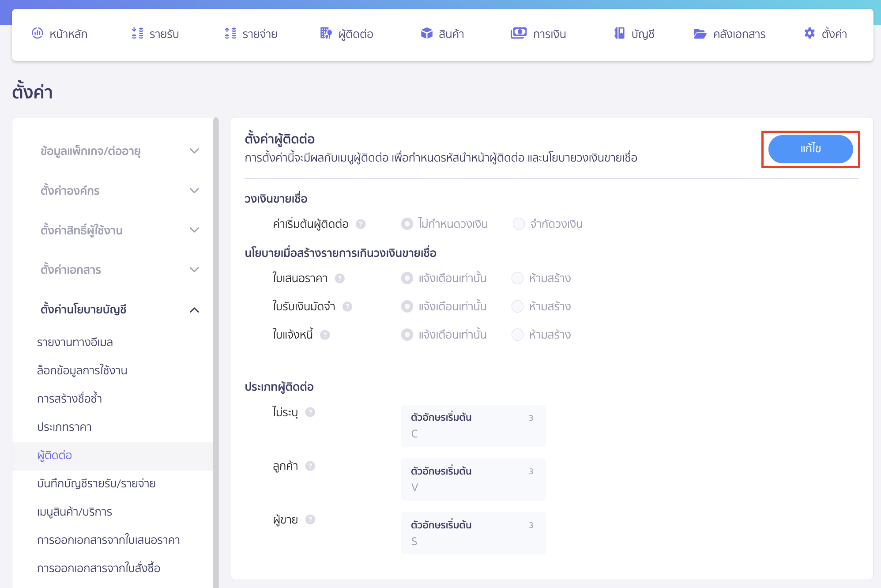The height and width of the screenshot is (588, 881).
Task: Choose จำกัดวงเงิน for credit limit
Action: click(x=518, y=224)
